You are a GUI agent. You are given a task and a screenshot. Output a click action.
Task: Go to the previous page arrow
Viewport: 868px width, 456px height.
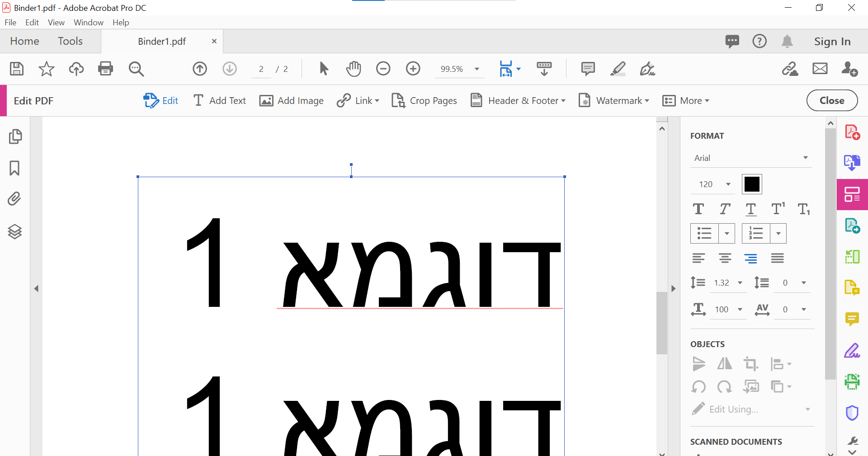point(200,69)
